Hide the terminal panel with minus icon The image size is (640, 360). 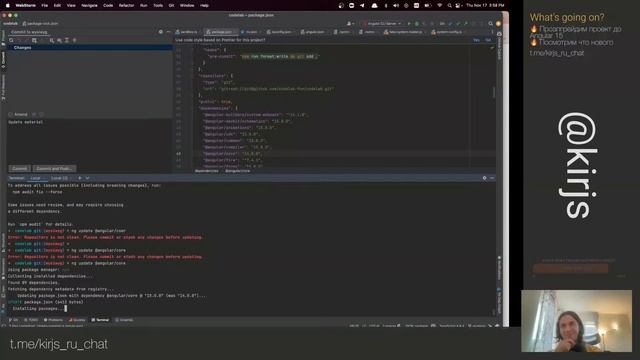[492, 178]
